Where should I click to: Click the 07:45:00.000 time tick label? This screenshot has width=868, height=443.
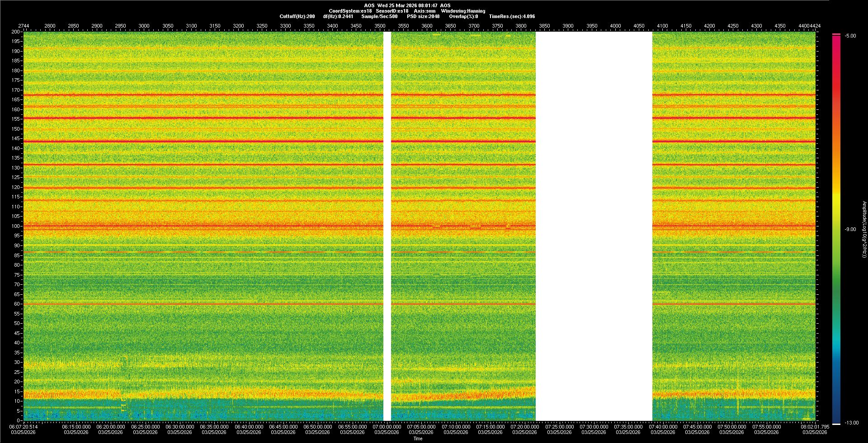coord(697,427)
